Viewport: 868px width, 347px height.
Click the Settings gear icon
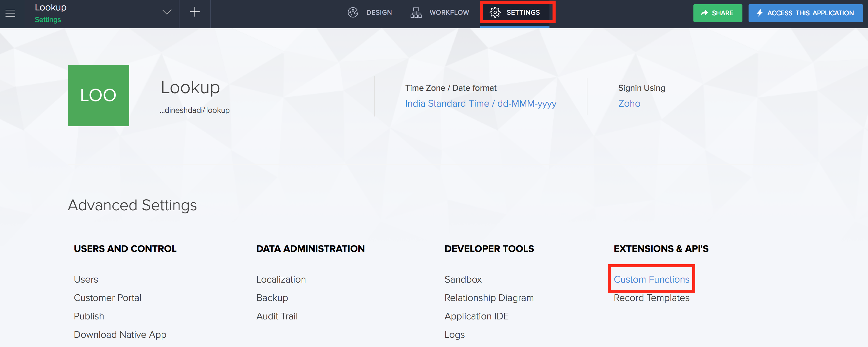click(495, 13)
